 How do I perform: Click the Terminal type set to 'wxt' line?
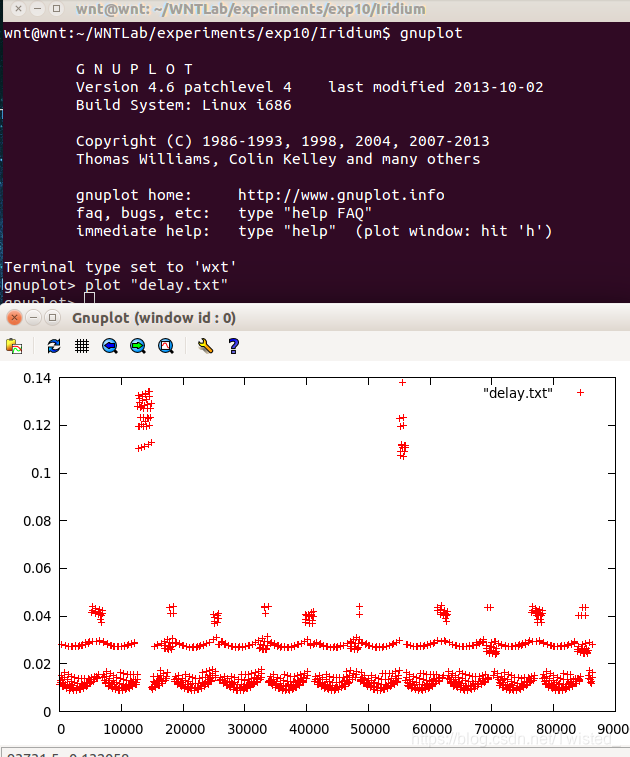120,267
